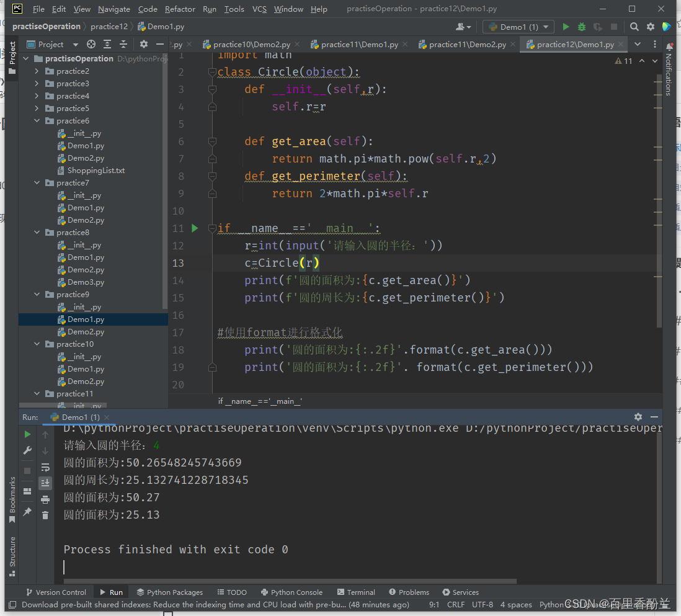This screenshot has width=681, height=616.
Task: Click practice12 breadcrumb in navigation bar
Action: 109,27
